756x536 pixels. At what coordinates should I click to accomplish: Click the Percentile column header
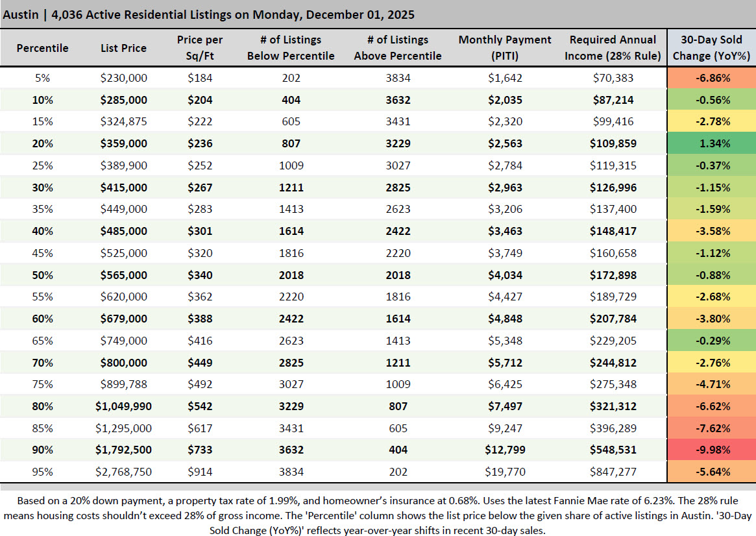tap(42, 48)
